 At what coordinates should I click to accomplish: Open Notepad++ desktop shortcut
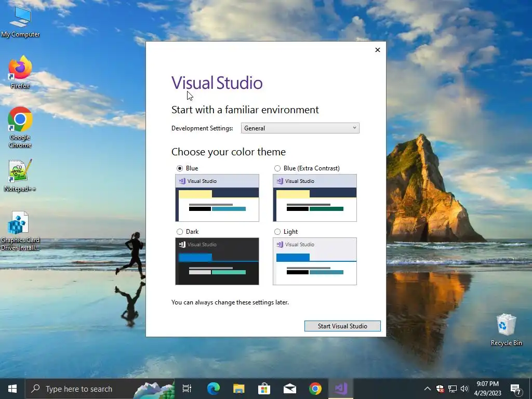(x=20, y=175)
